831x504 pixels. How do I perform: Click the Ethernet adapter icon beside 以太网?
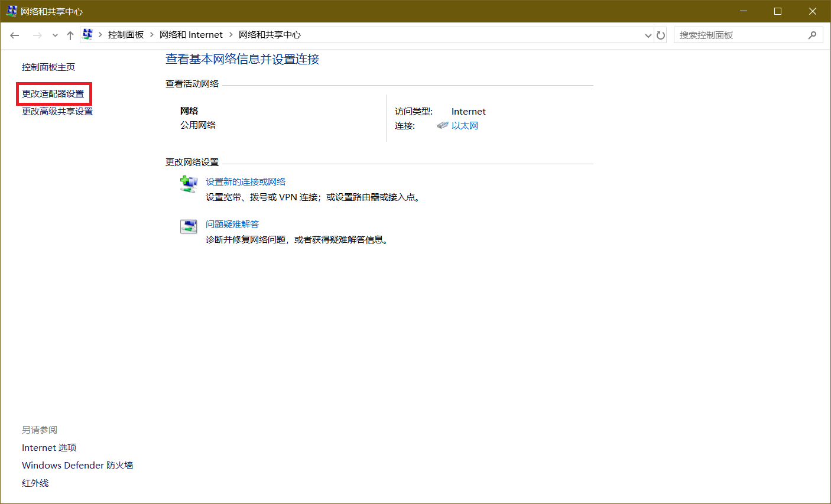tap(443, 125)
